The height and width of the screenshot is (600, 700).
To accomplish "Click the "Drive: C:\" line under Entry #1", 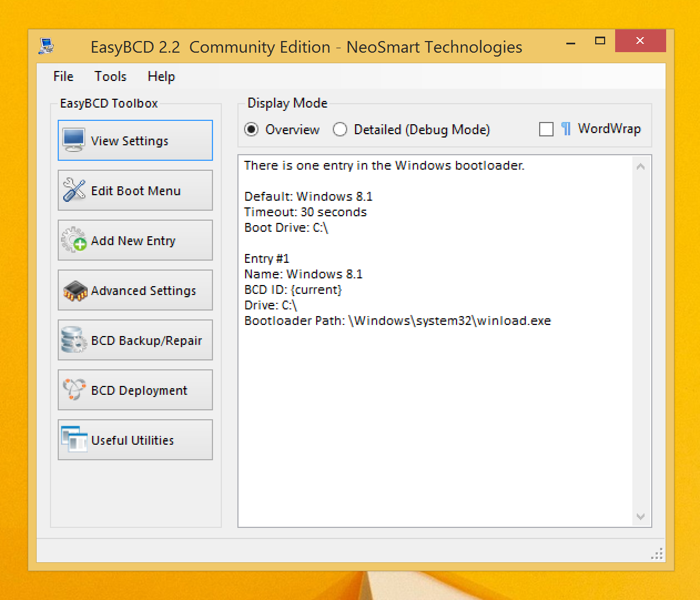I will coord(271,305).
